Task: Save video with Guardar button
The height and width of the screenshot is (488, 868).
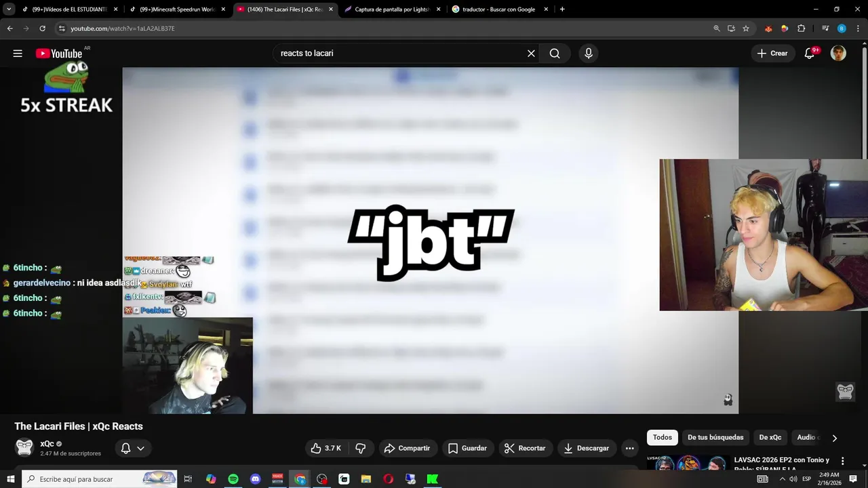Action: [467, 448]
